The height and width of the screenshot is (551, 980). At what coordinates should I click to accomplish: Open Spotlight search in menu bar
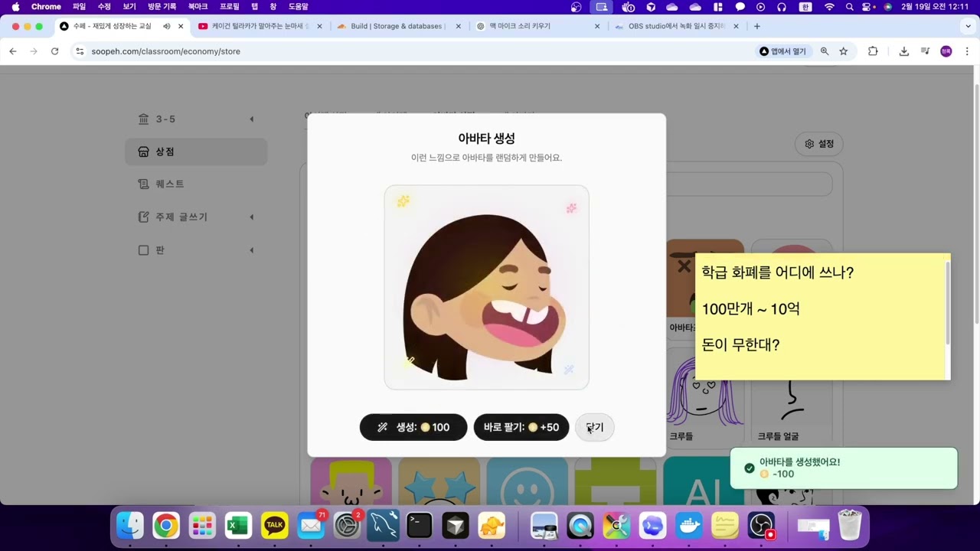click(x=849, y=7)
